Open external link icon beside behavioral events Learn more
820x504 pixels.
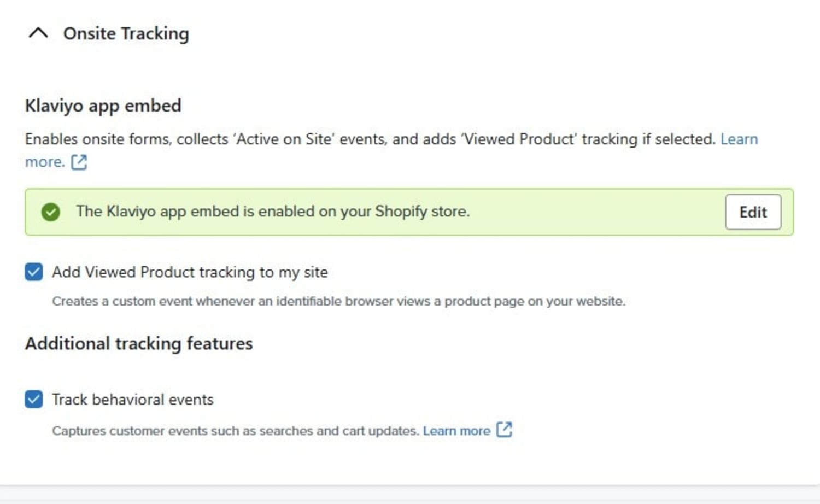[x=504, y=430]
